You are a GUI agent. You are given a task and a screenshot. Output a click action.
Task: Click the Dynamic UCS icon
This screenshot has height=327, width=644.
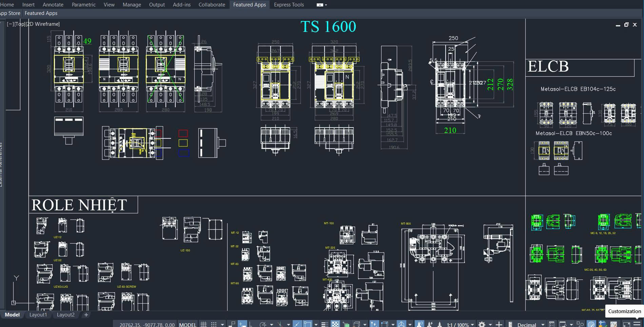(x=374, y=324)
